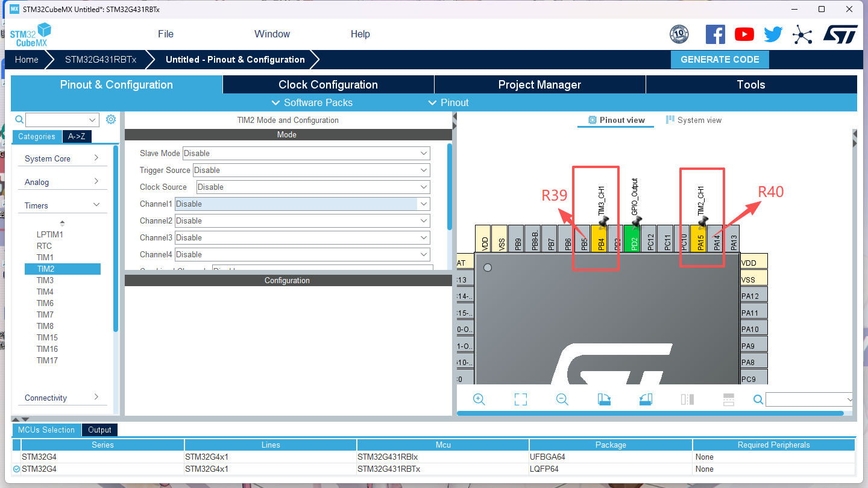Screen dimensions: 868x488
Task: Click GENERATE CODE button
Action: pyautogui.click(x=720, y=60)
